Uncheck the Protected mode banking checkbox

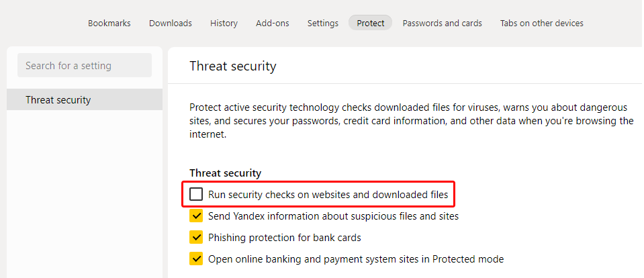point(196,259)
